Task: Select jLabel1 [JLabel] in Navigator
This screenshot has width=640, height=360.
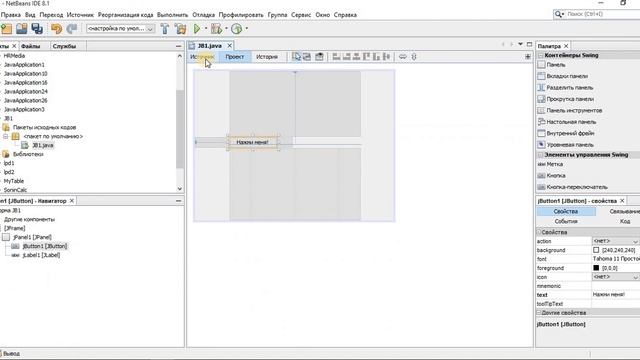Action: point(41,255)
